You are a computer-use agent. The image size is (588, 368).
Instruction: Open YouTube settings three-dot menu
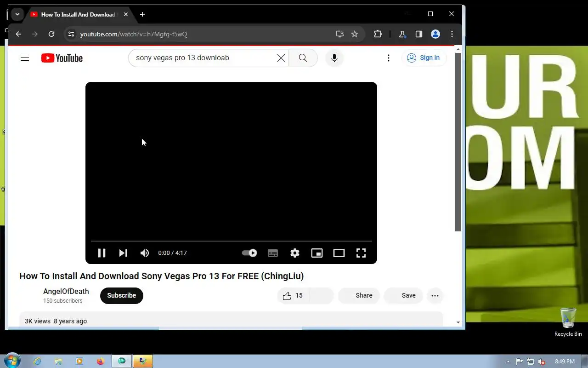pyautogui.click(x=389, y=58)
